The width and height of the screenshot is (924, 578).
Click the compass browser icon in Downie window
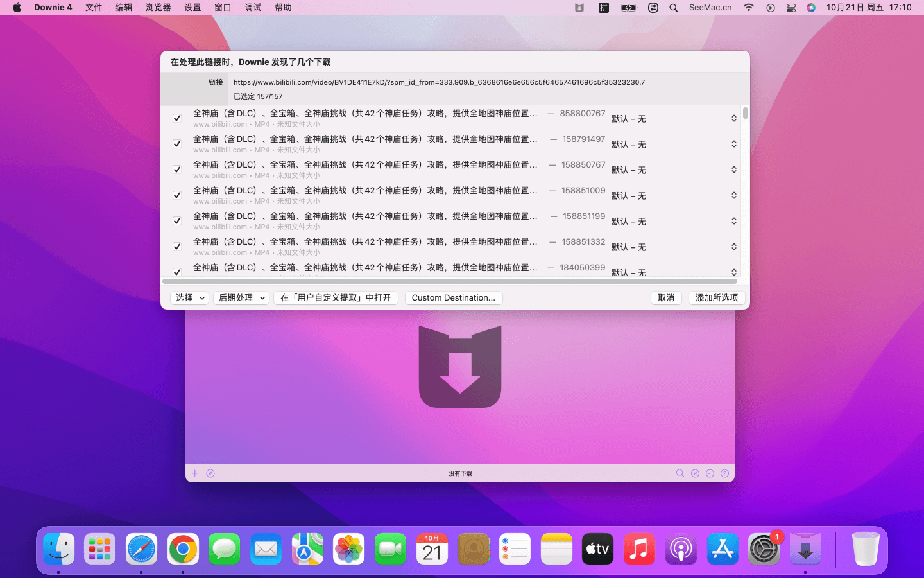pyautogui.click(x=210, y=473)
